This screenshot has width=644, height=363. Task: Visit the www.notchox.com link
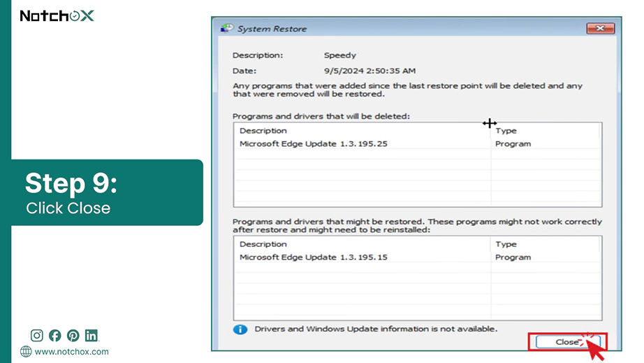[x=71, y=352]
